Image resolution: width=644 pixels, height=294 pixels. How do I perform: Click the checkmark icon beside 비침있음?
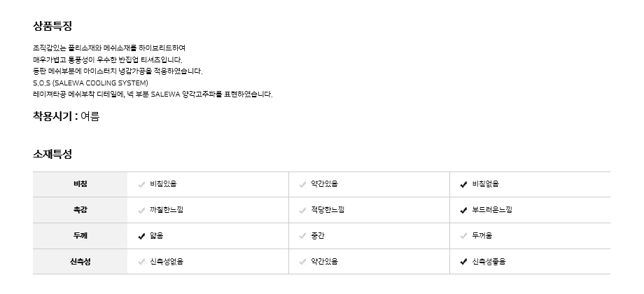pos(142,185)
